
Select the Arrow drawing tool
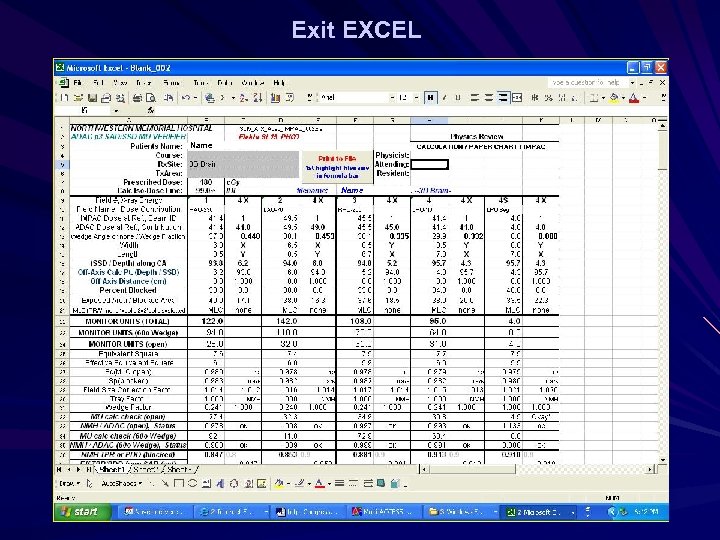click(x=165, y=484)
